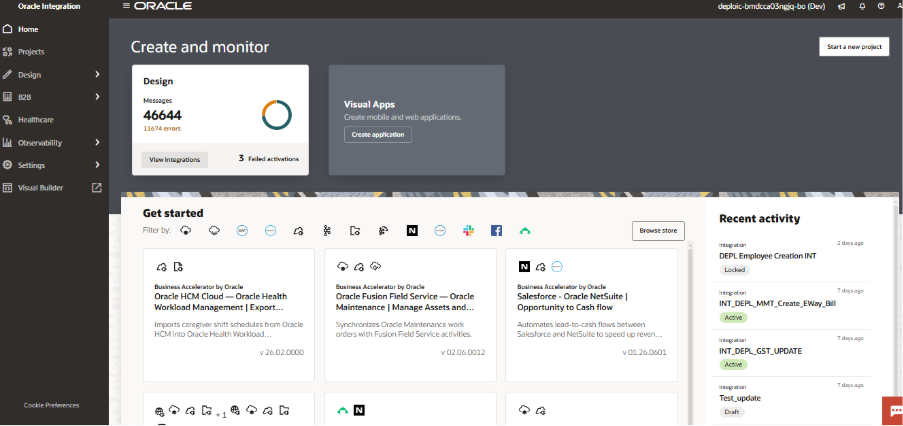903x426 pixels.
Task: Click the 2 days ago timestamp
Action: (x=850, y=243)
